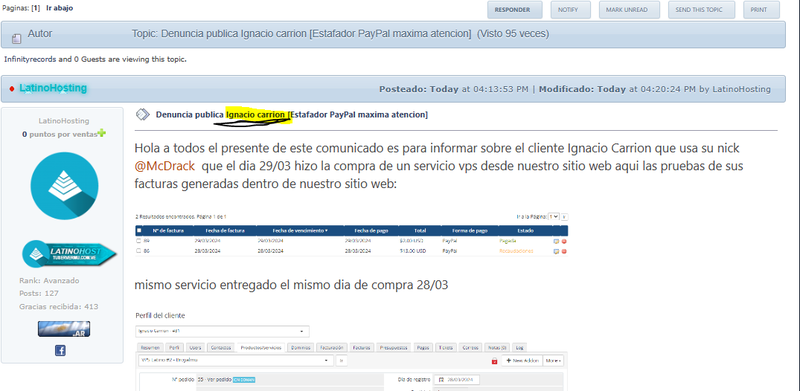Switch to the Resumen tab
This screenshot has height=391, width=800.
pyautogui.click(x=151, y=348)
